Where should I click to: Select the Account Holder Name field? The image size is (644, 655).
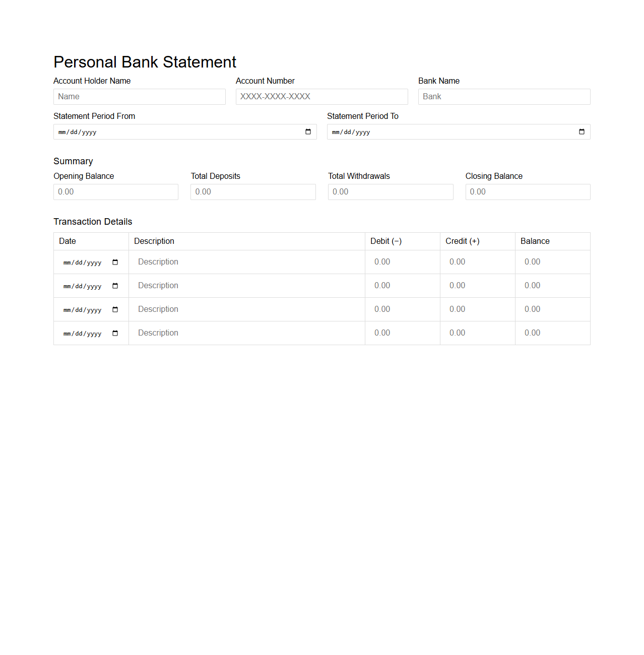point(139,96)
